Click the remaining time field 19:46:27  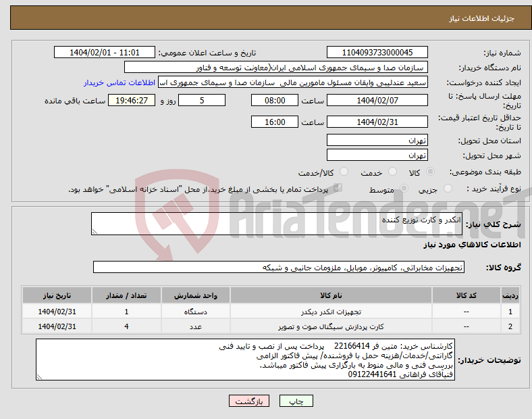tap(132, 100)
